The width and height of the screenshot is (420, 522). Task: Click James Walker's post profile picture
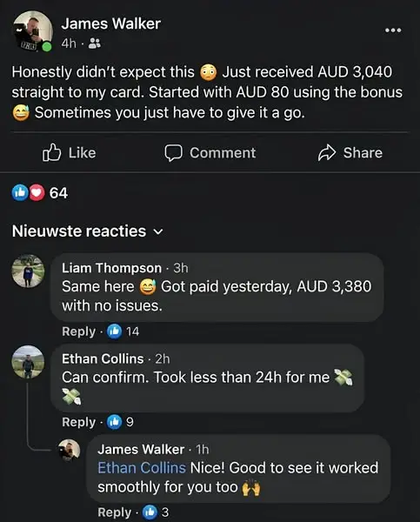(32, 30)
